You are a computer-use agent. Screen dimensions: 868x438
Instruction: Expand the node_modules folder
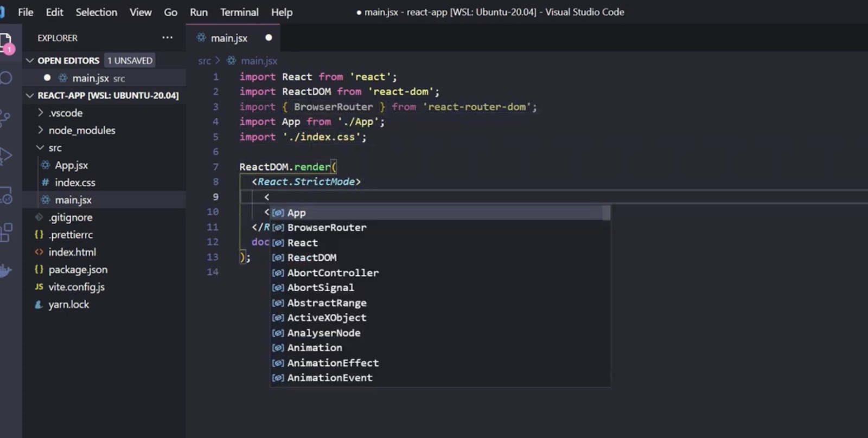40,130
